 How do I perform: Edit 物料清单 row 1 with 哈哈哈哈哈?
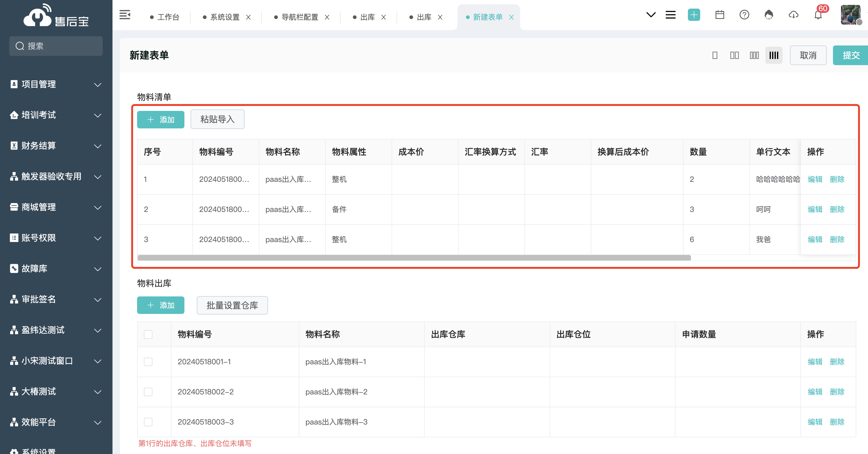click(x=815, y=179)
